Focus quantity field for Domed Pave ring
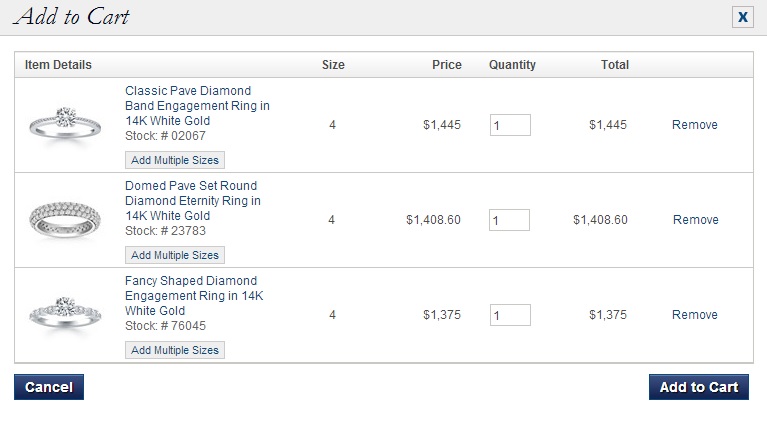767x423 pixels. (509, 220)
